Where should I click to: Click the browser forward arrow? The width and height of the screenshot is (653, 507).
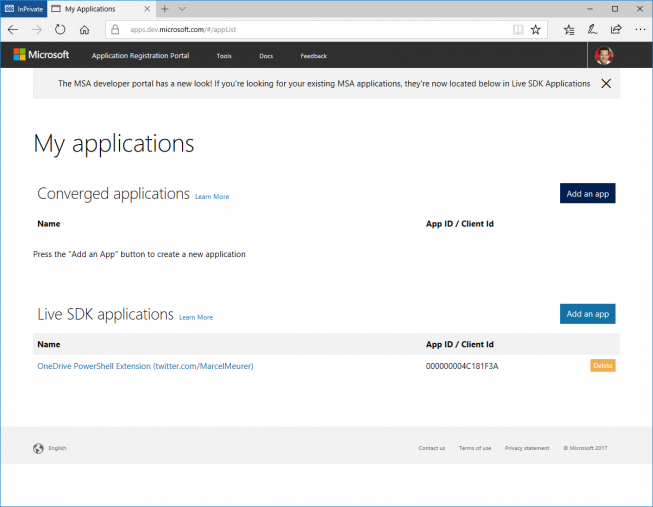[x=37, y=30]
